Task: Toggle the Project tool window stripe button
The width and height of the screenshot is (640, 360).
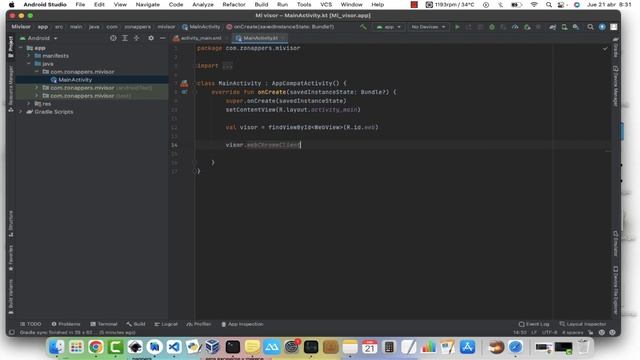Action: pyautogui.click(x=11, y=47)
